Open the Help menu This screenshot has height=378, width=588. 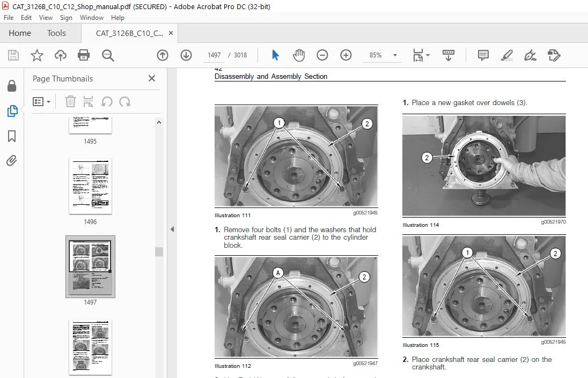coord(117,18)
